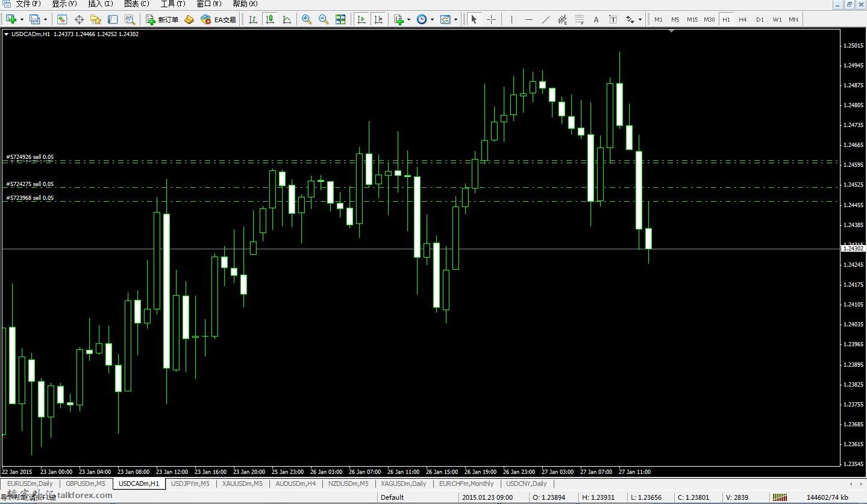Viewport: 867px width, 504px height.
Task: Select the chart shift triangle marker
Action: tap(671, 31)
